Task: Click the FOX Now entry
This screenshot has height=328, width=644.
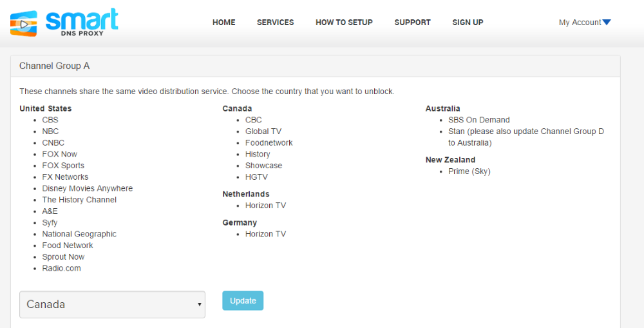Action: coord(59,154)
